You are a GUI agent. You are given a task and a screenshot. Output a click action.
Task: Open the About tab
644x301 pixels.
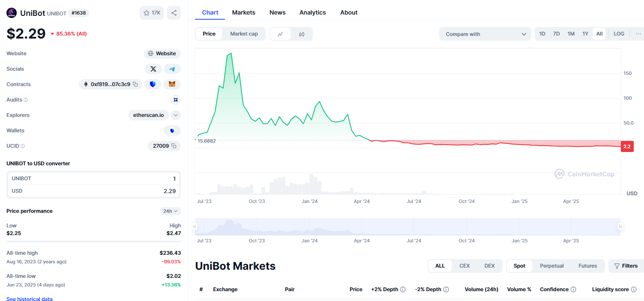349,12
